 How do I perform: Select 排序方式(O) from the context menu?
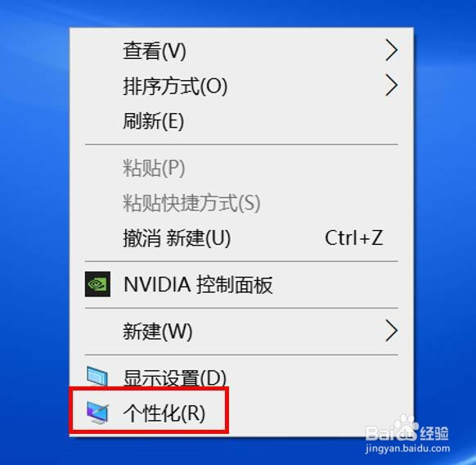click(241, 86)
